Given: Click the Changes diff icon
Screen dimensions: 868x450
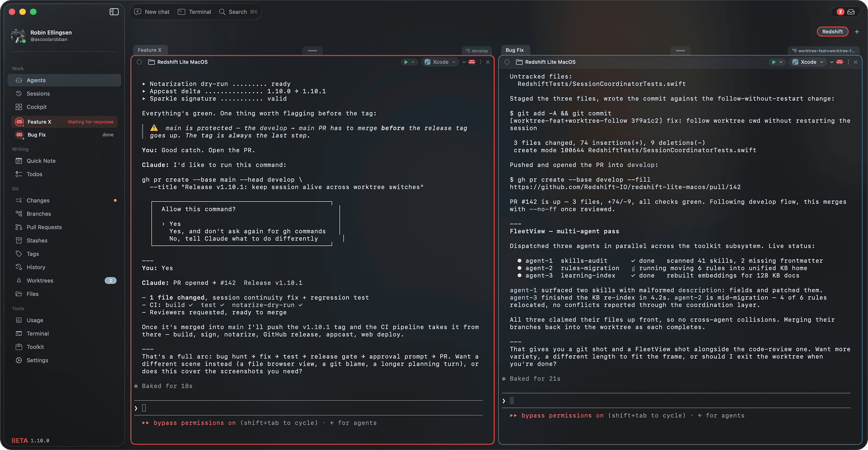Looking at the screenshot, I should click(x=19, y=200).
